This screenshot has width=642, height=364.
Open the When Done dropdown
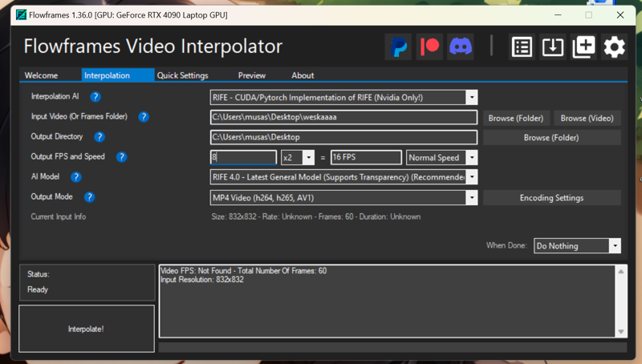click(x=615, y=246)
